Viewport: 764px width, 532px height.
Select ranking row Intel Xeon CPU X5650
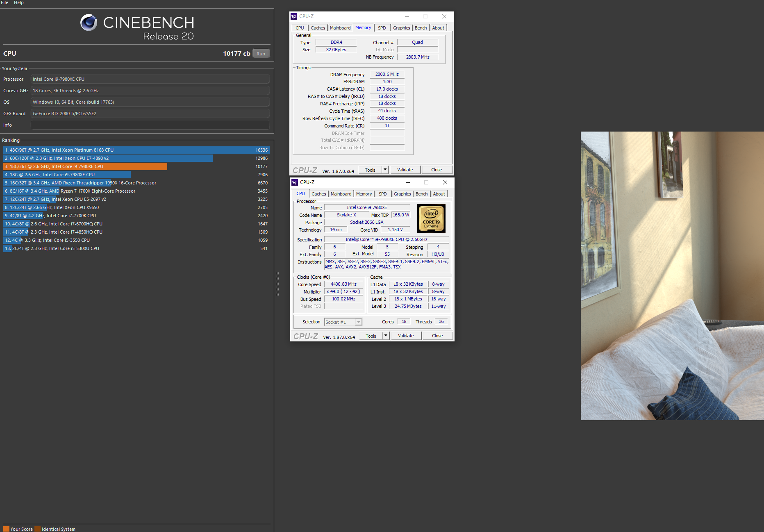pyautogui.click(x=136, y=207)
